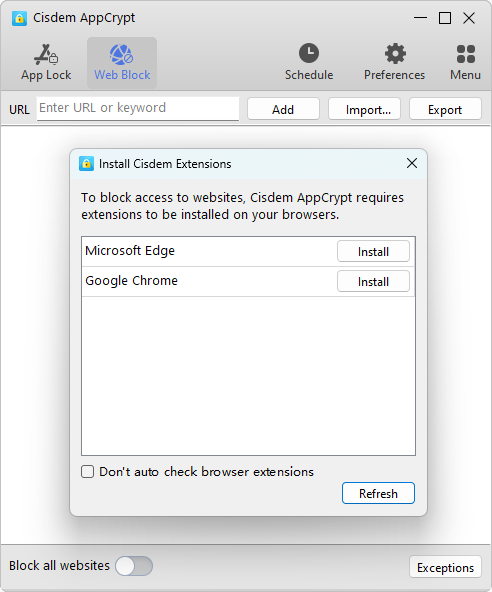Open the Import... dialog
This screenshot has width=492, height=592.
(x=364, y=109)
